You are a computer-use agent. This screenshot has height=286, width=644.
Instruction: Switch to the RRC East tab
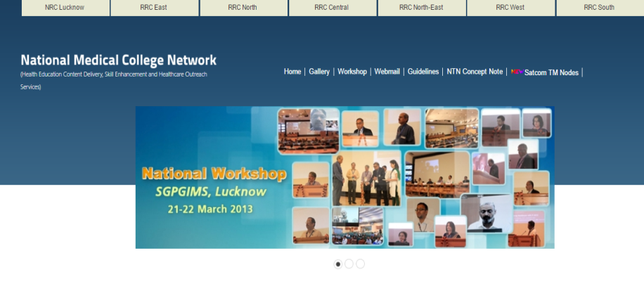click(154, 8)
